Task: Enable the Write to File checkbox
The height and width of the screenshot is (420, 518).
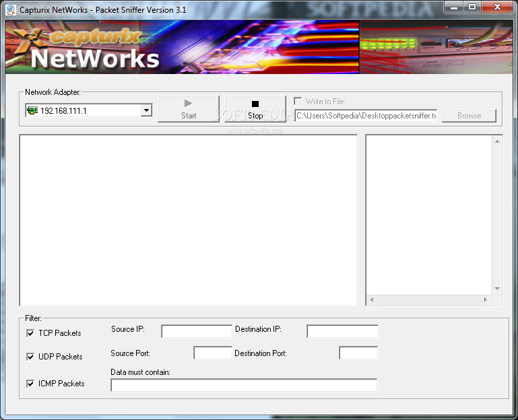Action: coord(298,101)
